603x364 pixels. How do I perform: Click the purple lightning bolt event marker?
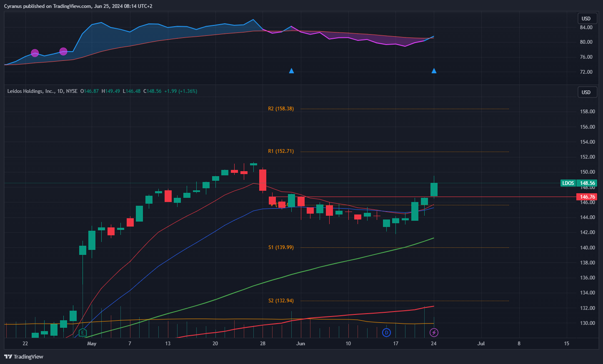tap(434, 332)
